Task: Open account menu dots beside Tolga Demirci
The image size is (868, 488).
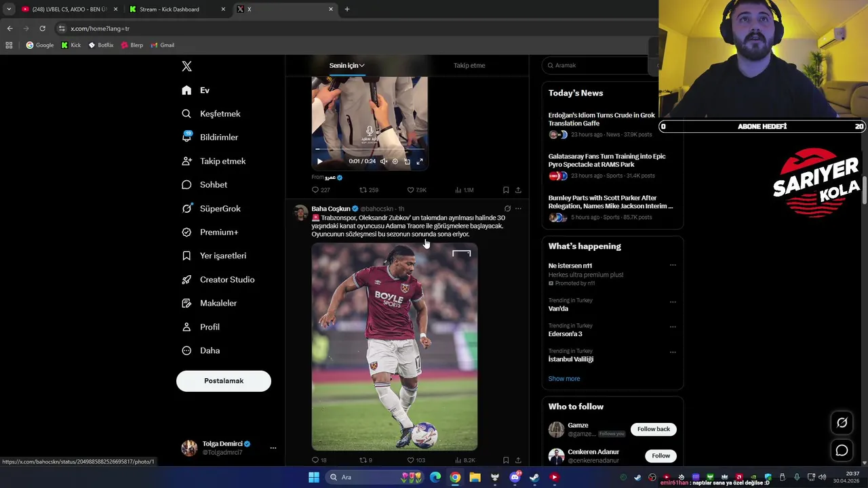Action: [x=273, y=448]
